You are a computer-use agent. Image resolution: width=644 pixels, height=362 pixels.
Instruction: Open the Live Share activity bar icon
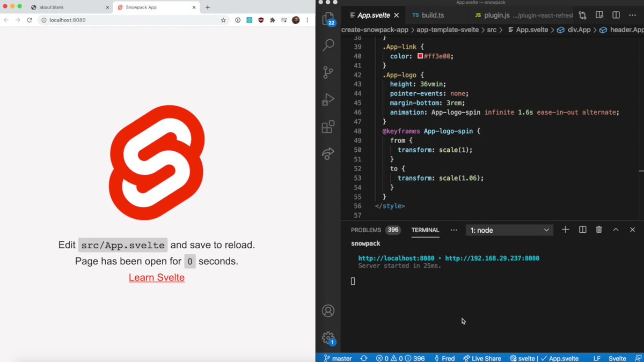tap(328, 154)
